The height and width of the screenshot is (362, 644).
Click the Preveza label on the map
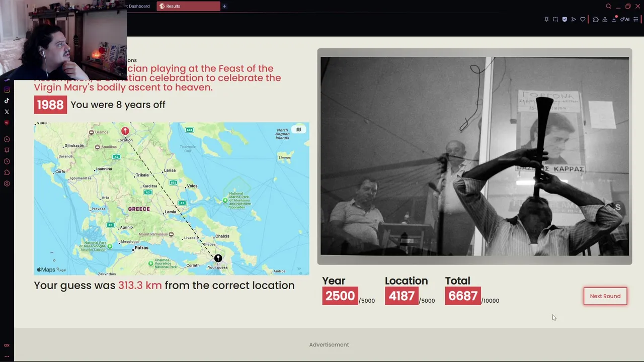pyautogui.click(x=99, y=209)
